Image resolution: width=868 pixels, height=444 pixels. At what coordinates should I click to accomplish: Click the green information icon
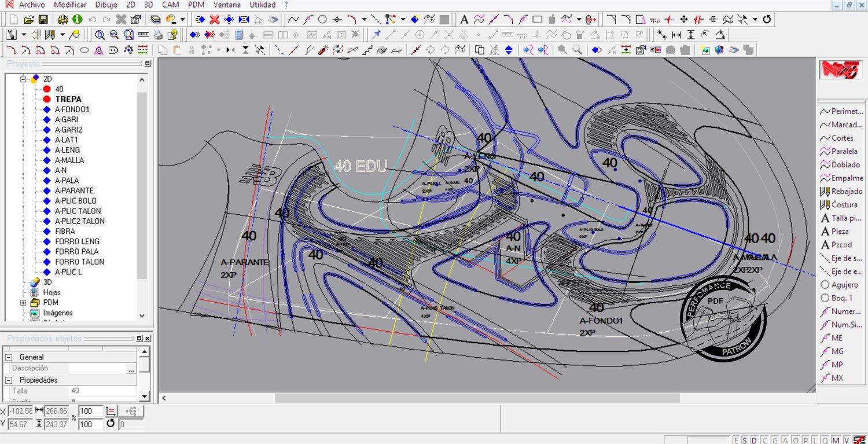pyautogui.click(x=77, y=20)
